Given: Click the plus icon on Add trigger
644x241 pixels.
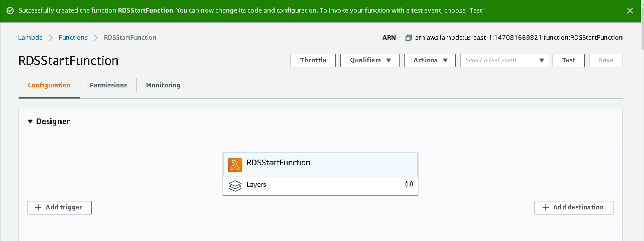Looking at the screenshot, I should [38, 207].
